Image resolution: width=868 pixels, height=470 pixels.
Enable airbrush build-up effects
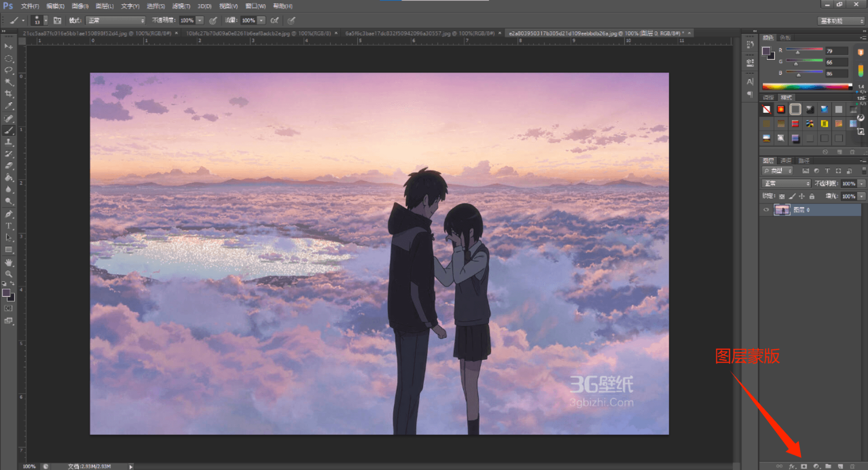[x=274, y=20]
